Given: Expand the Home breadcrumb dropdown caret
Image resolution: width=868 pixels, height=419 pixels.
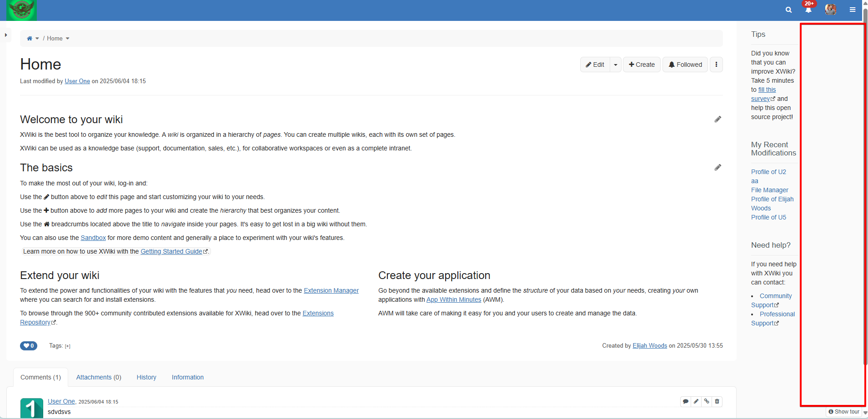Looking at the screenshot, I should coord(68,39).
